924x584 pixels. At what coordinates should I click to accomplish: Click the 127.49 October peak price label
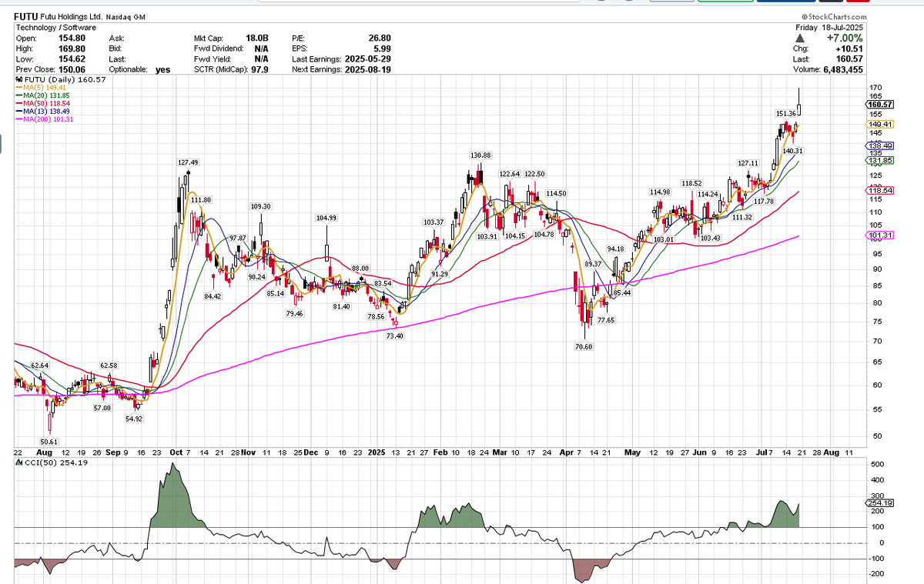coord(187,162)
